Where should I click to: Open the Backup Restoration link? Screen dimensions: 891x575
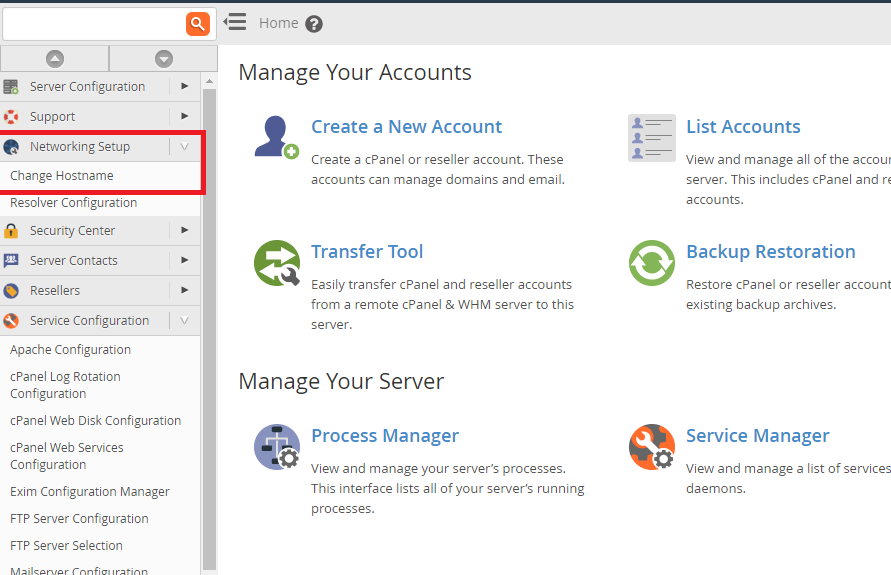pyautogui.click(x=771, y=251)
